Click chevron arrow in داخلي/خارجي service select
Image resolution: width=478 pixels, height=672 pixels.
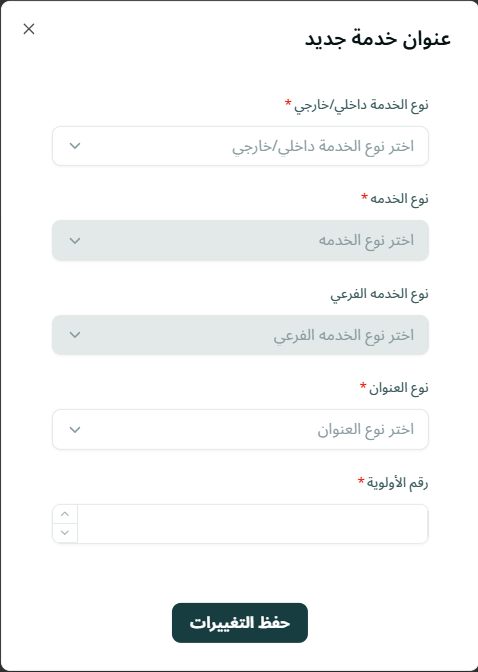coord(75,146)
